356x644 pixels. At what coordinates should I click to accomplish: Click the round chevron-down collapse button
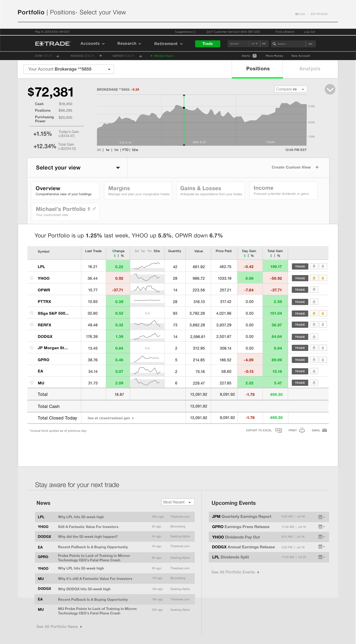tap(330, 89)
